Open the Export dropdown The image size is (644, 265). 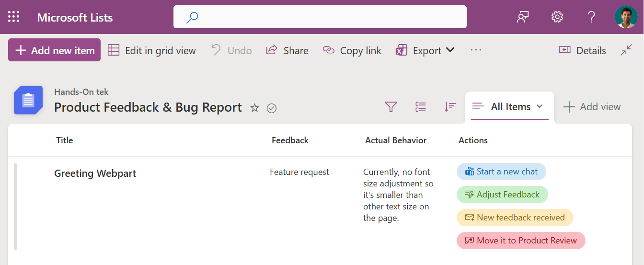point(425,50)
